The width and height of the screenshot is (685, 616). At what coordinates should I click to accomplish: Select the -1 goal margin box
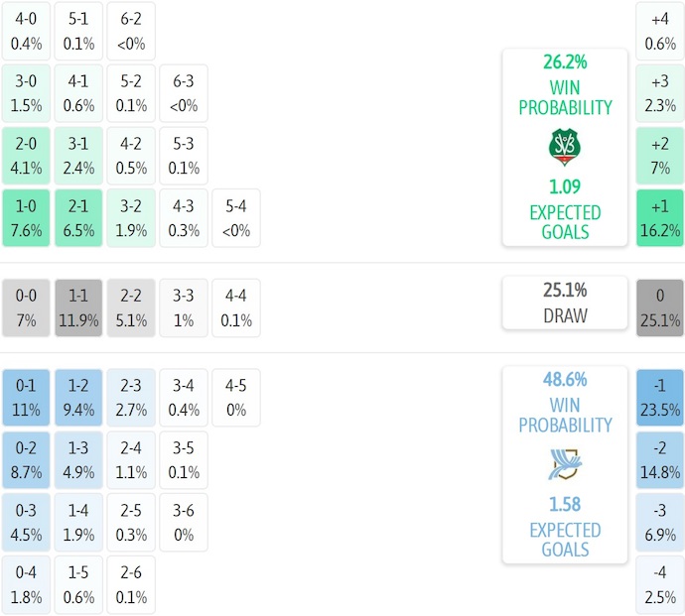coord(660,397)
